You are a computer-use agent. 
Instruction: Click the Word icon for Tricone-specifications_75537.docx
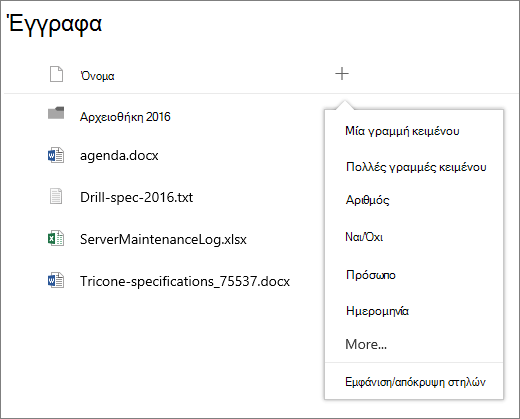tap(56, 280)
